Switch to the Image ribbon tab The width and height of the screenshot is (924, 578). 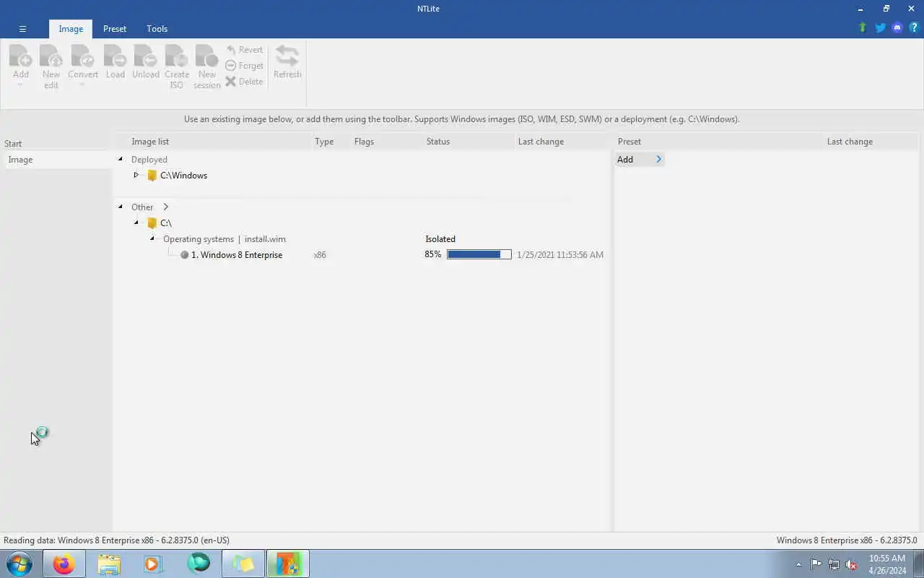pos(71,29)
